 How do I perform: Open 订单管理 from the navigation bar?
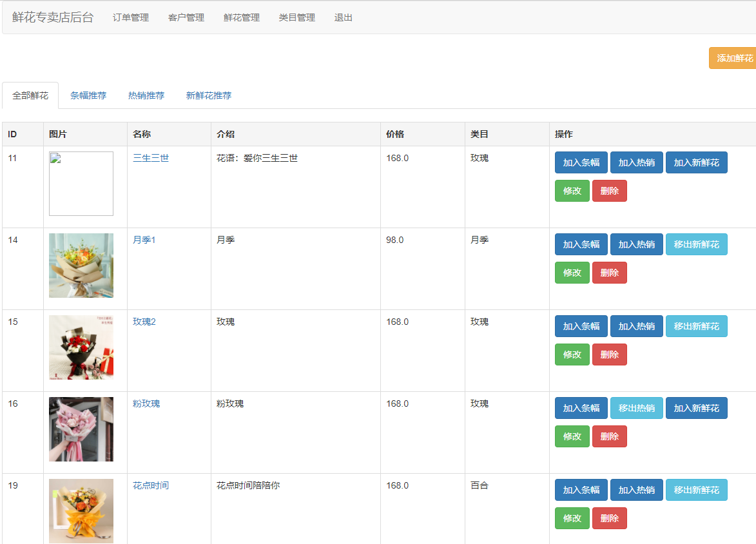point(131,17)
